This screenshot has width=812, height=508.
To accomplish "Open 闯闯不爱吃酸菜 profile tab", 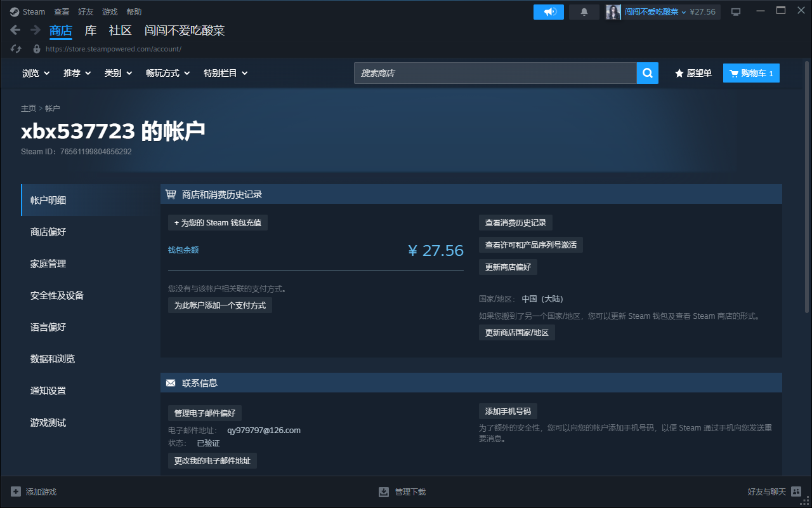I will click(x=185, y=30).
